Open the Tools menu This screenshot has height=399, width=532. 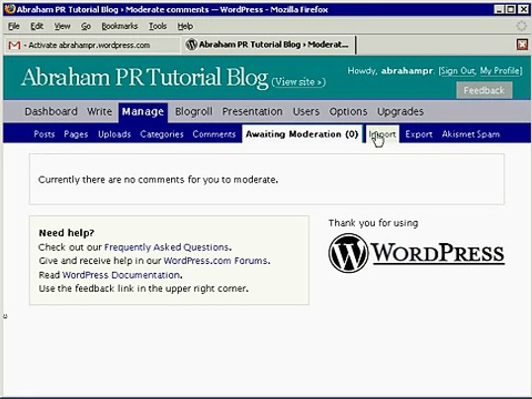tap(158, 26)
